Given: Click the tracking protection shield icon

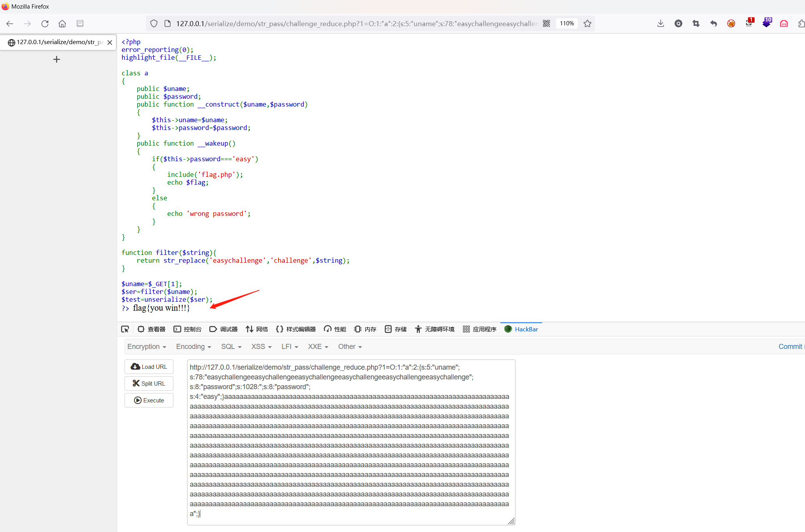Looking at the screenshot, I should pyautogui.click(x=154, y=24).
